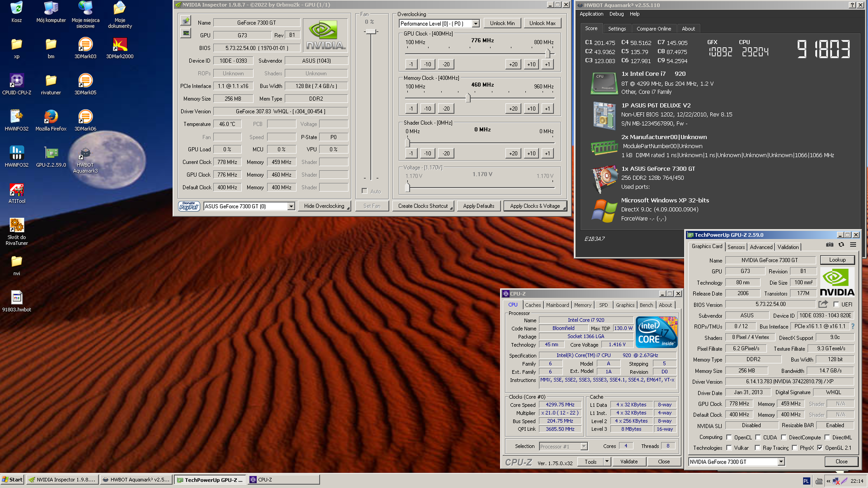
Task: Launch Mozilla Firefox from the desktop
Action: tap(51, 120)
